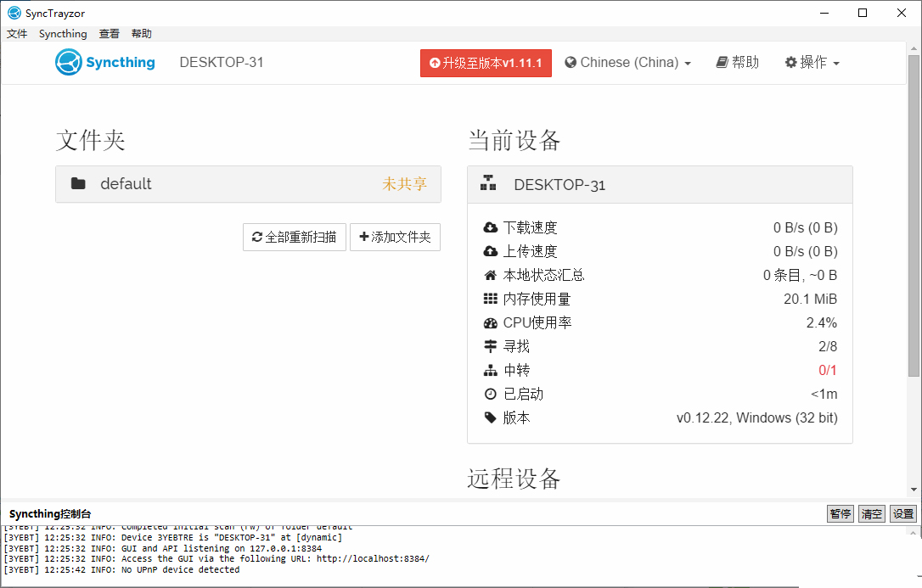Click the 20.1 MiB memory value
The height and width of the screenshot is (588, 922).
[x=810, y=299]
